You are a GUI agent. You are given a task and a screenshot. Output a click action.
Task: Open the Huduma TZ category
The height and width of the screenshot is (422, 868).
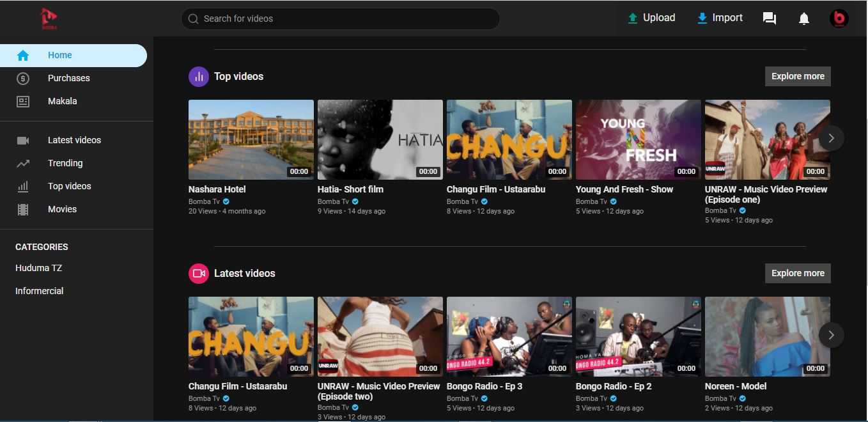pos(39,268)
